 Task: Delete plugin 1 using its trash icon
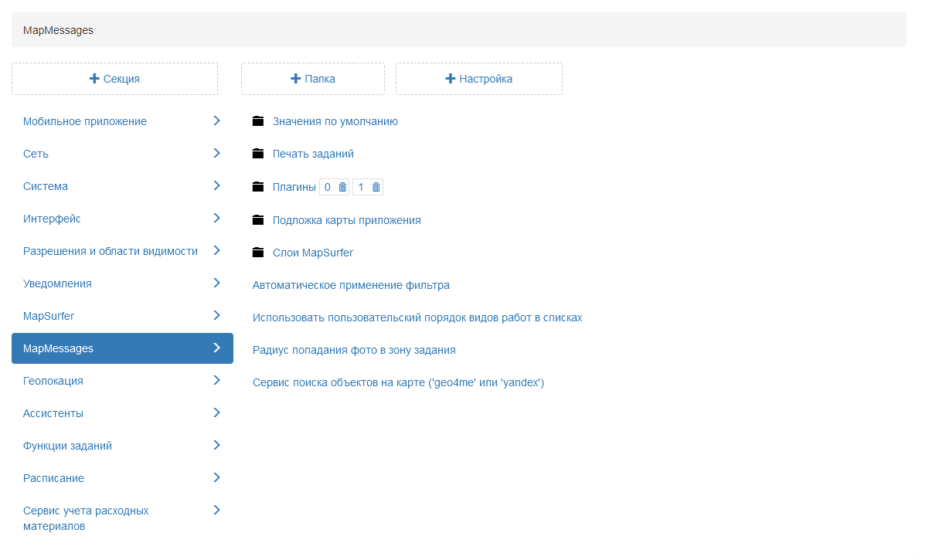(376, 187)
